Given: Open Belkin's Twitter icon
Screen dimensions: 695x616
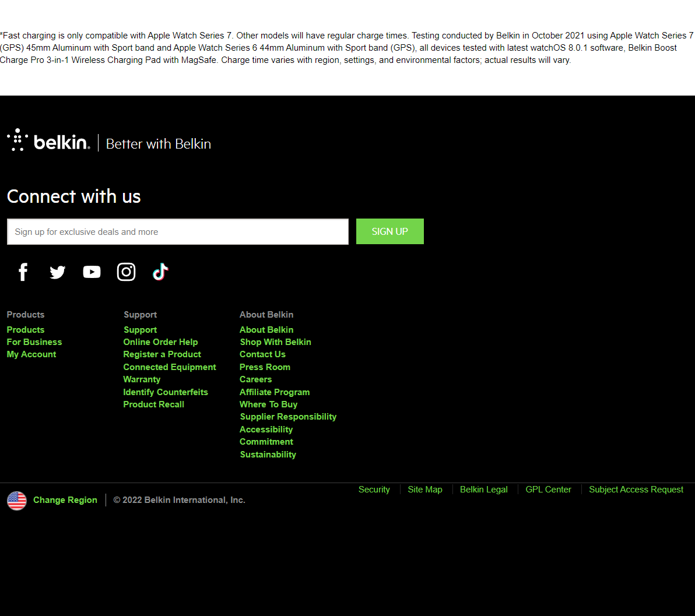Looking at the screenshot, I should pyautogui.click(x=57, y=272).
